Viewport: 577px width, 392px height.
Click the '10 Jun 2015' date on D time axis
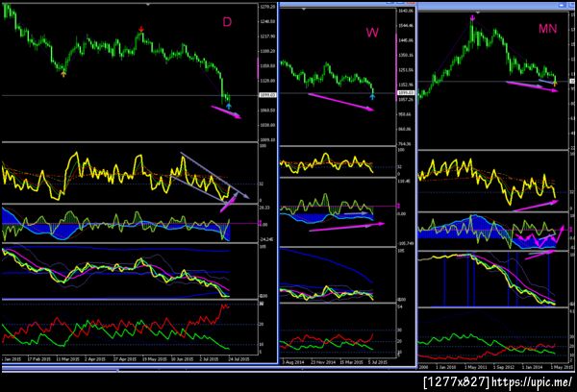(183, 359)
